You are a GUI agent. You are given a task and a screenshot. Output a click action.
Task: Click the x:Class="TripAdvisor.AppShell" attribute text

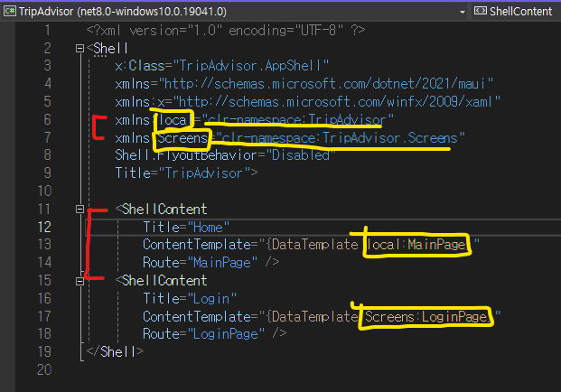(x=222, y=66)
